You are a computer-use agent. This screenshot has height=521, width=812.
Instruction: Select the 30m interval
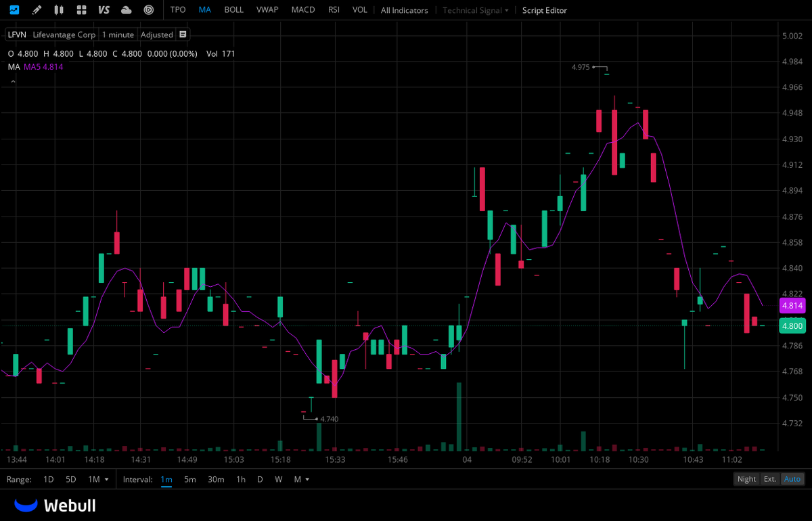216,479
